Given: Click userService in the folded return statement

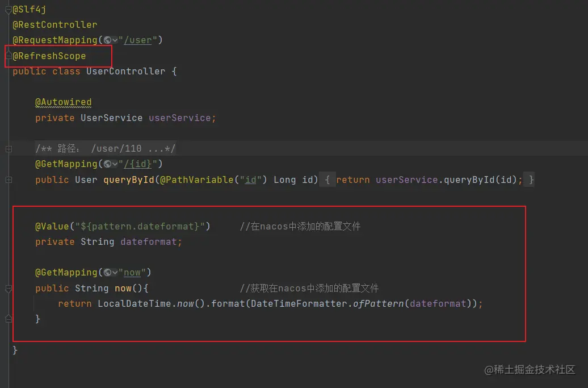Looking at the screenshot, I should coord(406,180).
